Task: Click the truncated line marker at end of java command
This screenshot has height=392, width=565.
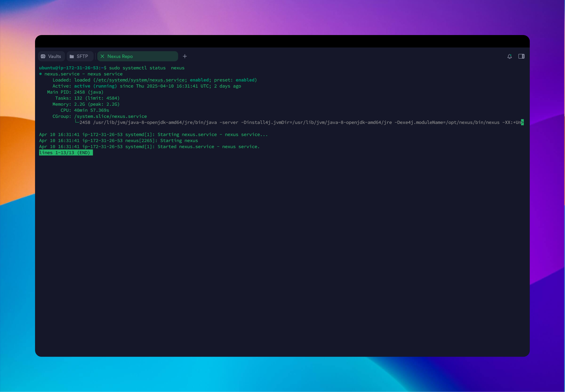Action: tap(522, 122)
